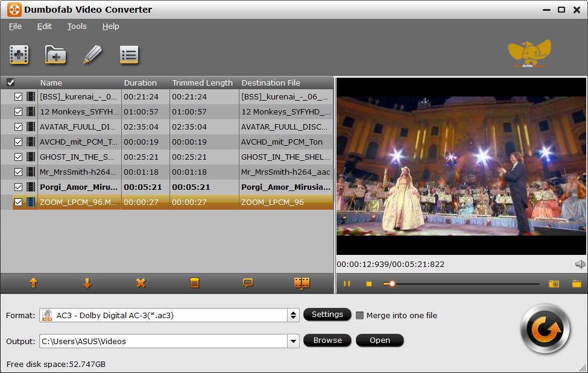
Task: Click the Add from folder icon
Action: [x=55, y=55]
